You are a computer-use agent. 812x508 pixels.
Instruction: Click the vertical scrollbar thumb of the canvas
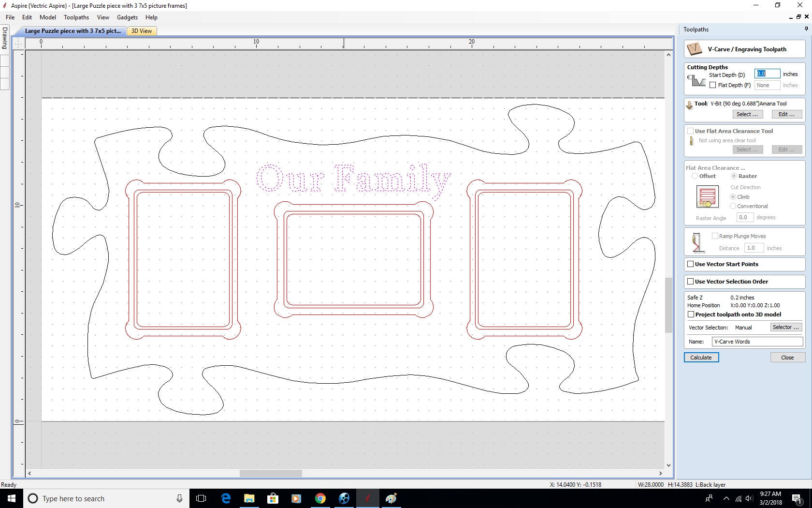click(x=668, y=305)
